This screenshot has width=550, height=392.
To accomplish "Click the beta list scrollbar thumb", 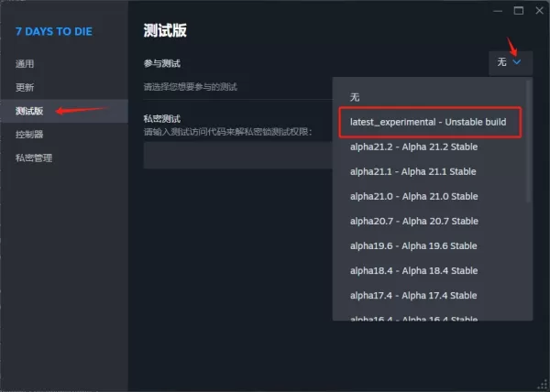I will (528, 141).
